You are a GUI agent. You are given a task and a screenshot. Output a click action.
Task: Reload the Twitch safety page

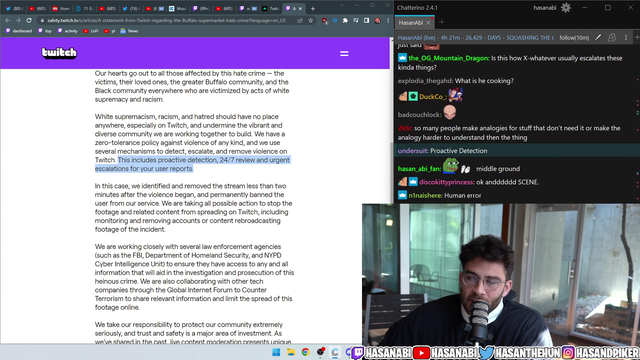pos(29,20)
